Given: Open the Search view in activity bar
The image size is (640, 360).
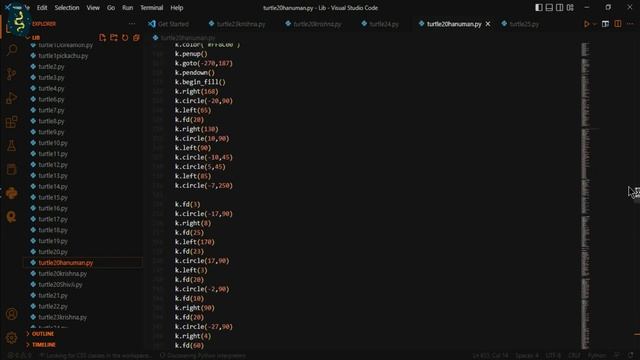Looking at the screenshot, I should coord(12,50).
